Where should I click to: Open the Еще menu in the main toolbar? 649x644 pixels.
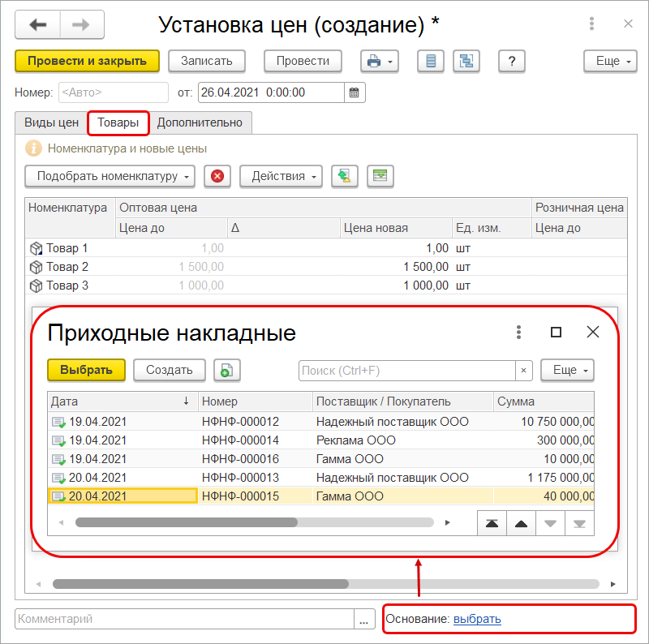coord(610,62)
